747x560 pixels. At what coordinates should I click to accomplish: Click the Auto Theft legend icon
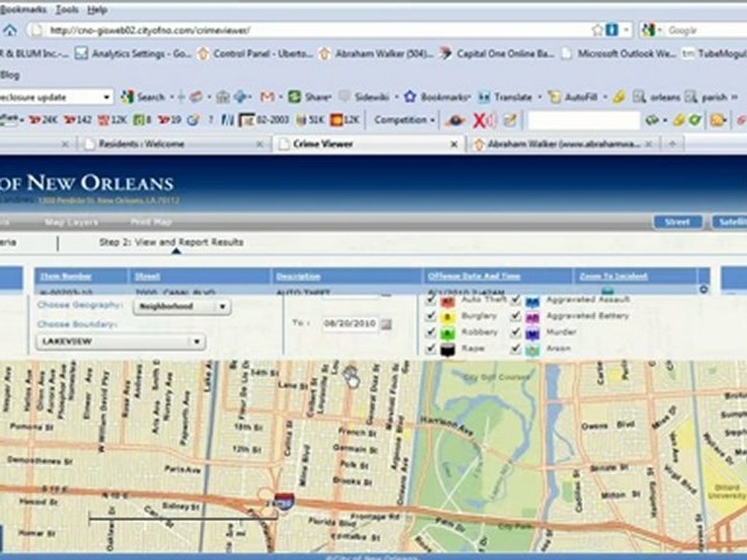point(447,302)
